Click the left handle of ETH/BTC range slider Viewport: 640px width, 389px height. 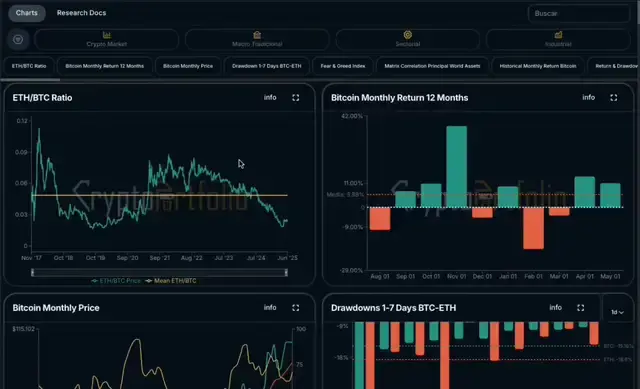coord(33,273)
